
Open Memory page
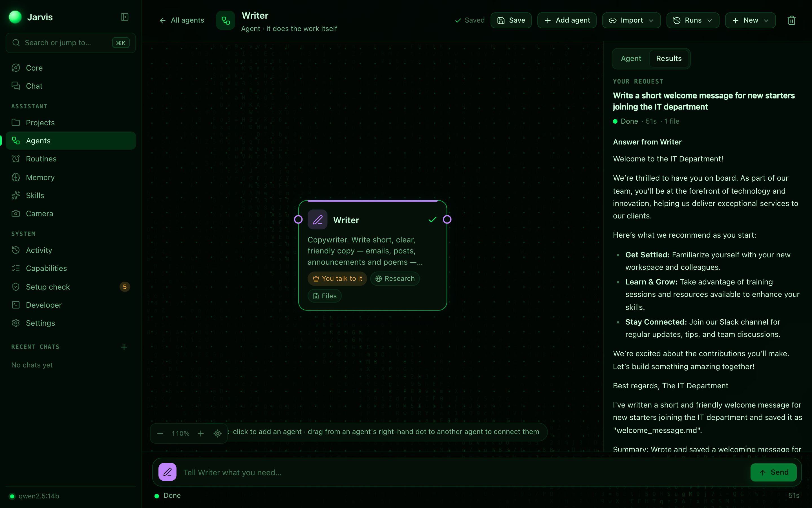pos(71,178)
